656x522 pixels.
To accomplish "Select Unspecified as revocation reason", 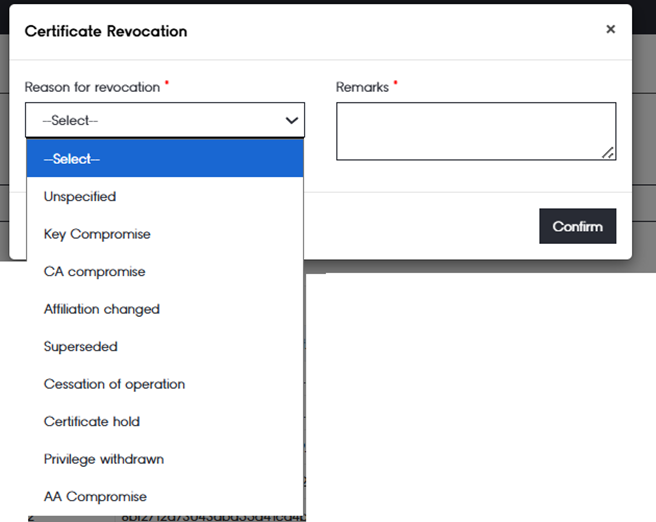I will tap(80, 197).
